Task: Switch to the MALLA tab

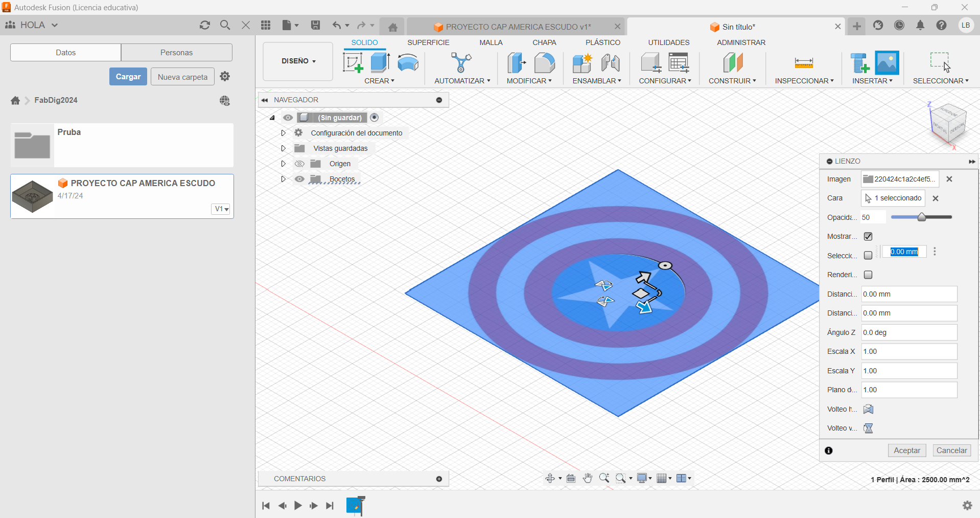Action: coord(491,42)
